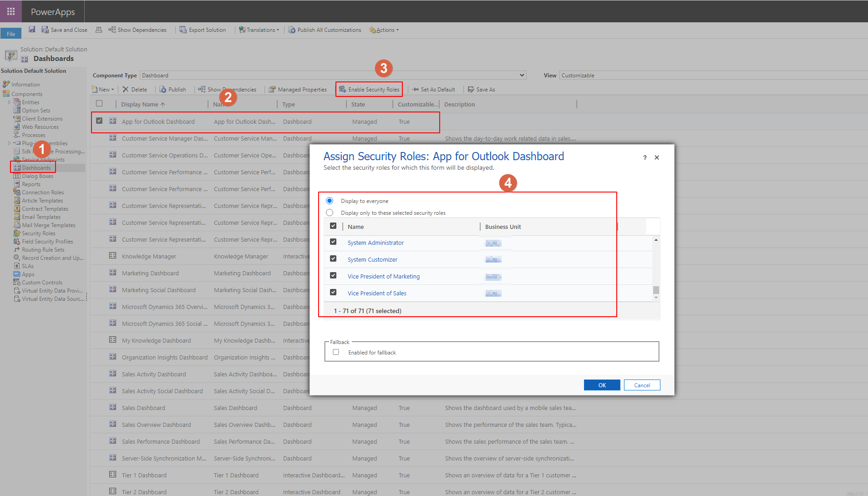Click the printer icon in the top toolbar
The image size is (868, 496).
(98, 30)
